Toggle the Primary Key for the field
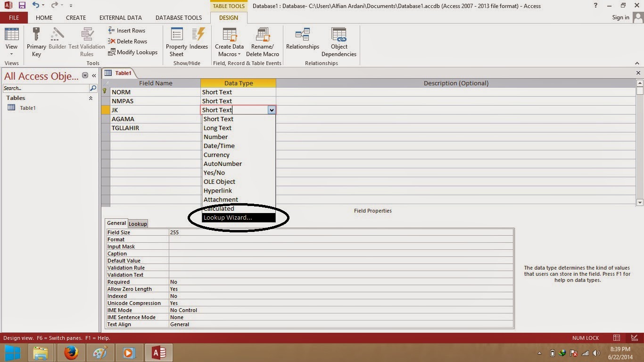Viewport: 644px width, 362px height. [36, 42]
